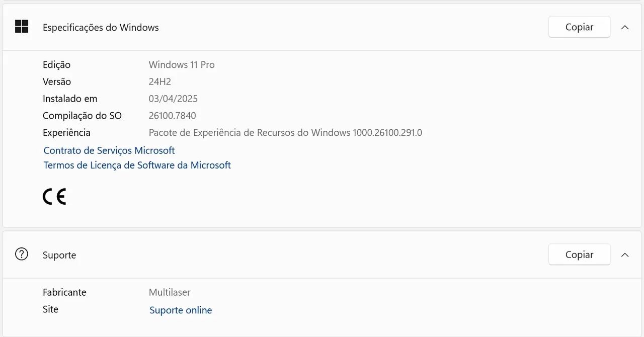Click the Especificações do Windows heading
Screen dimensions: 644x337
[x=101, y=28]
